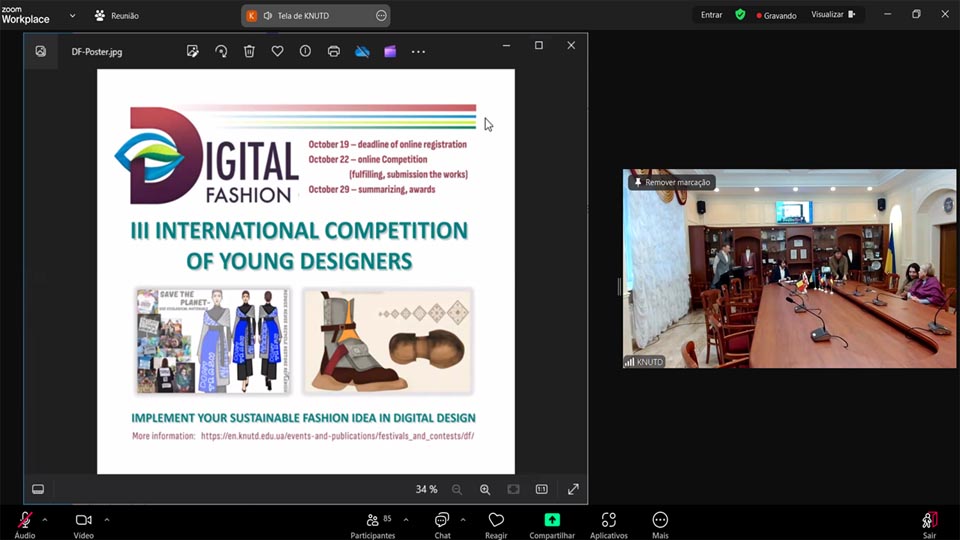Screen dimensions: 960x540
Task: Click the print icon in Photos toolbar
Action: click(x=334, y=51)
